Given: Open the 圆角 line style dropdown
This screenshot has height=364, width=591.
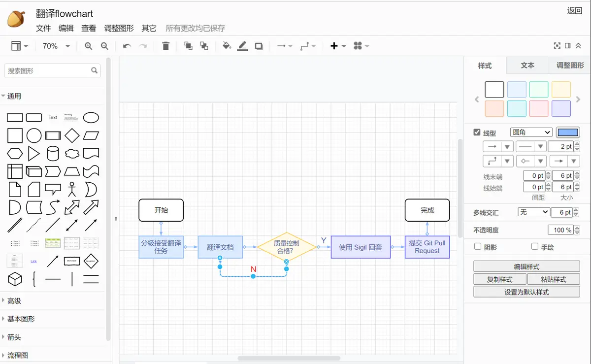Looking at the screenshot, I should click(x=531, y=132).
